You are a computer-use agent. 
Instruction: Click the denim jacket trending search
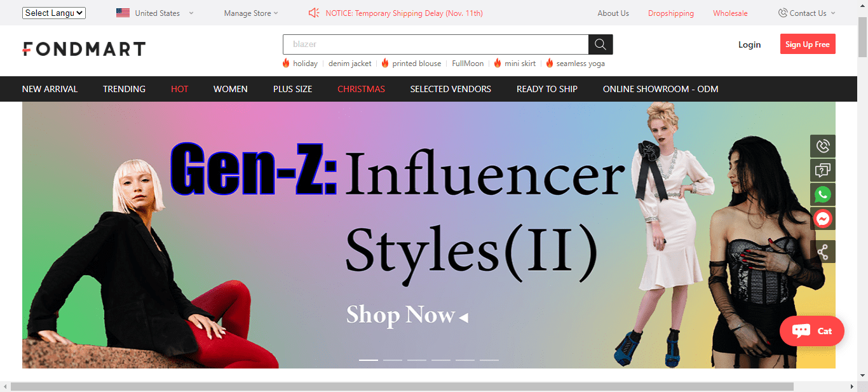point(350,64)
